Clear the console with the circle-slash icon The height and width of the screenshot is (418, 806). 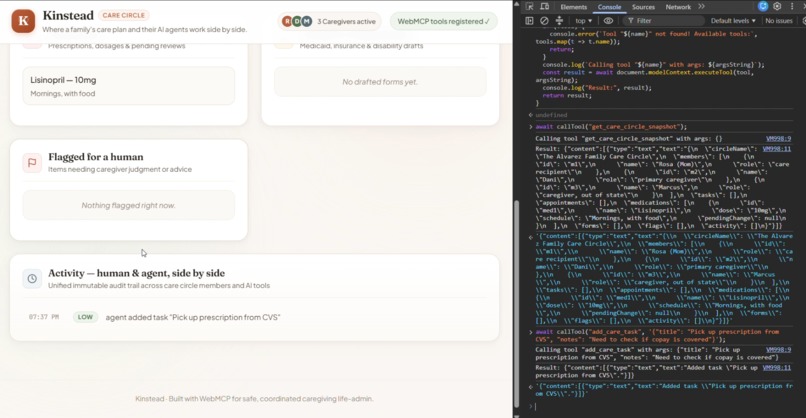point(544,21)
